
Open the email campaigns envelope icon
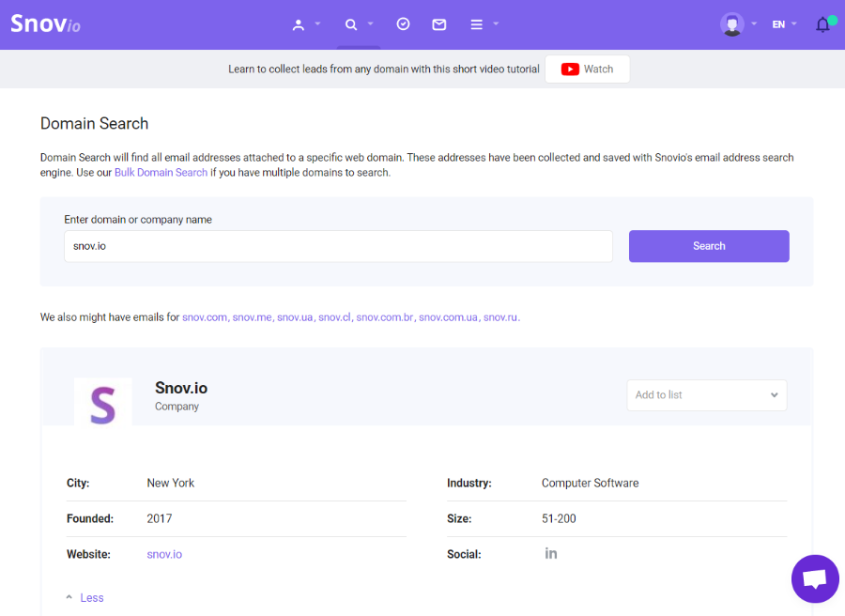point(439,24)
